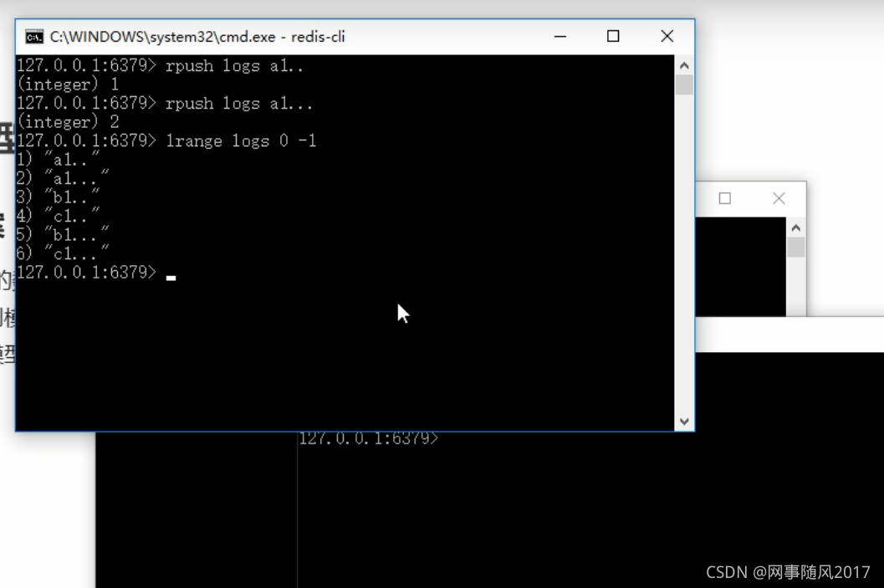Click scroll down arrow in redis-cli window
Screen dimensions: 884x588
[x=684, y=421]
